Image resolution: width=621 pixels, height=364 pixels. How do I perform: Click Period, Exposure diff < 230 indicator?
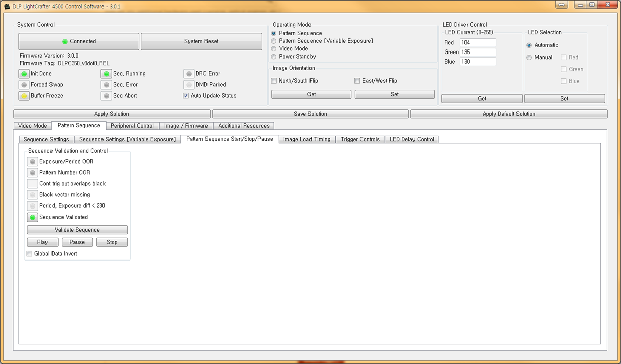pos(32,206)
